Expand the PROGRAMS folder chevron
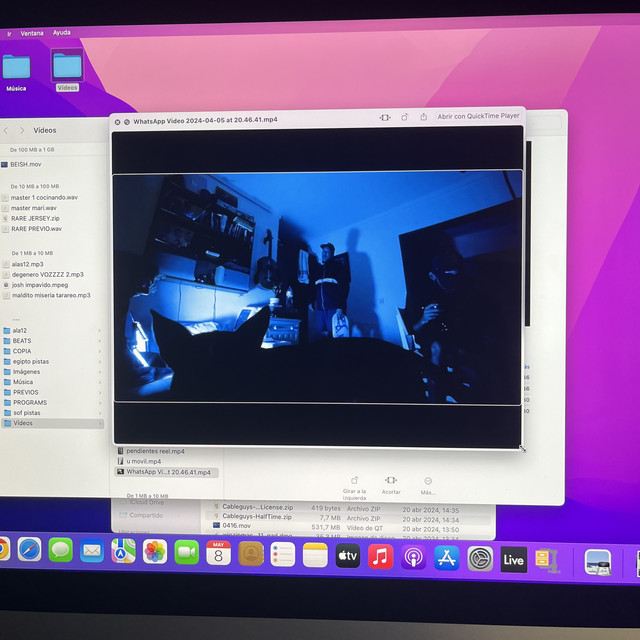Image resolution: width=640 pixels, height=640 pixels. tap(100, 403)
